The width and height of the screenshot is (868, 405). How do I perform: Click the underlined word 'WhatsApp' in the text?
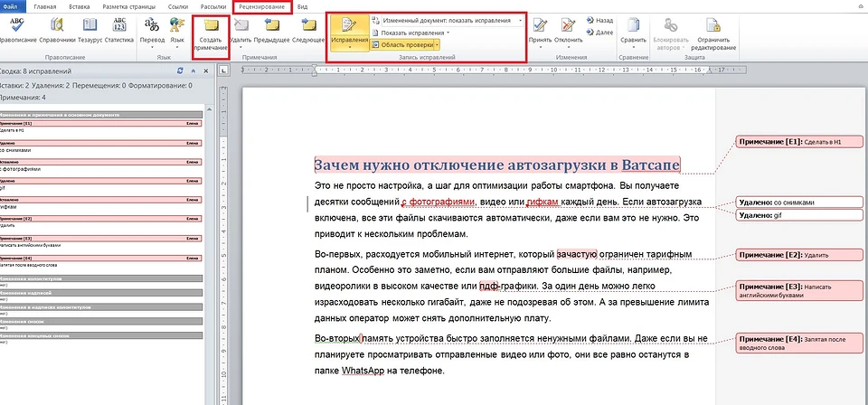click(x=363, y=371)
